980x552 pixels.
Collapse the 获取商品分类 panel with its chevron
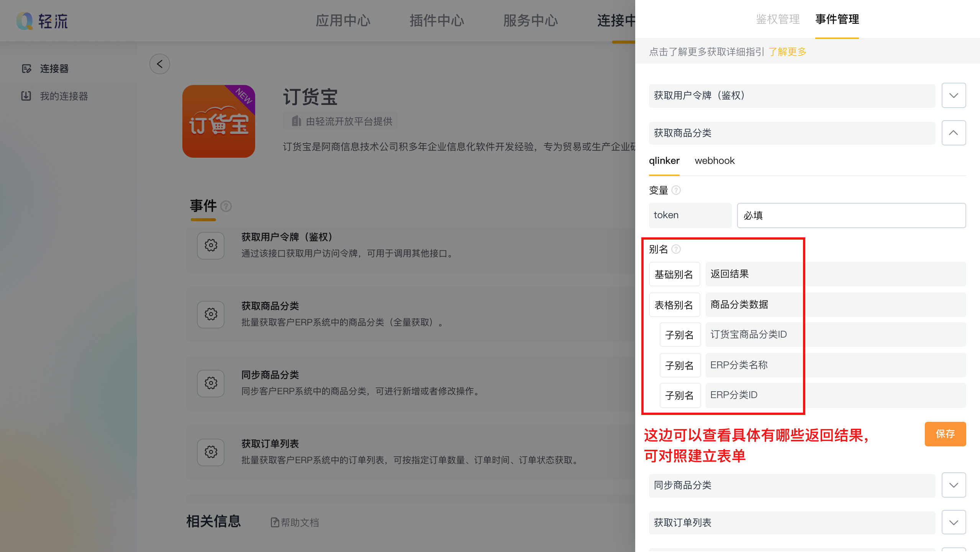(954, 133)
